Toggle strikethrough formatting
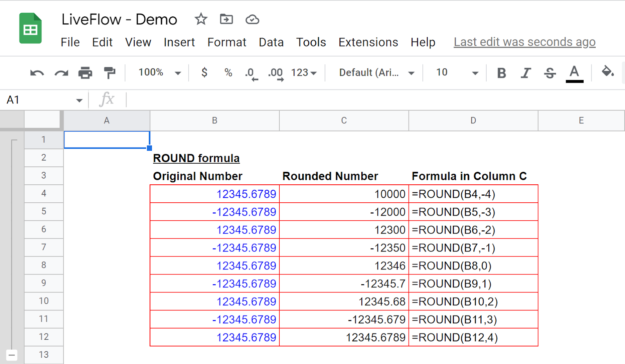625x364 pixels. pyautogui.click(x=550, y=73)
